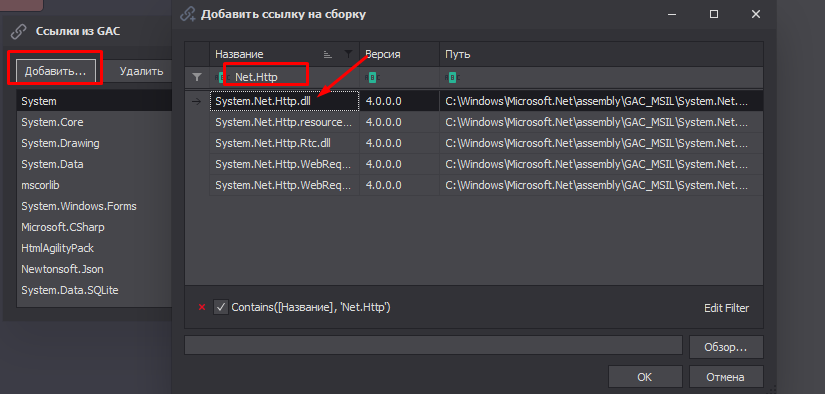
Task: Click the Удалить button in GAC panel
Action: (141, 71)
